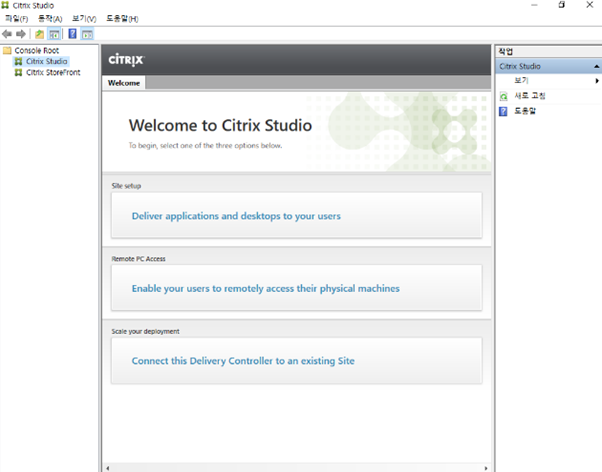Open the 파일(F) menu

point(17,18)
